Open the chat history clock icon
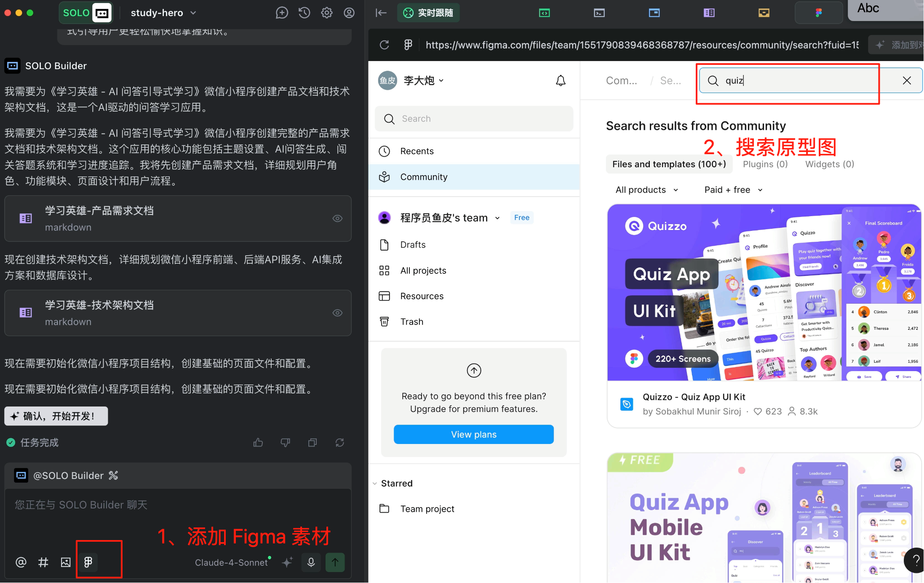The image size is (924, 583). pos(304,13)
